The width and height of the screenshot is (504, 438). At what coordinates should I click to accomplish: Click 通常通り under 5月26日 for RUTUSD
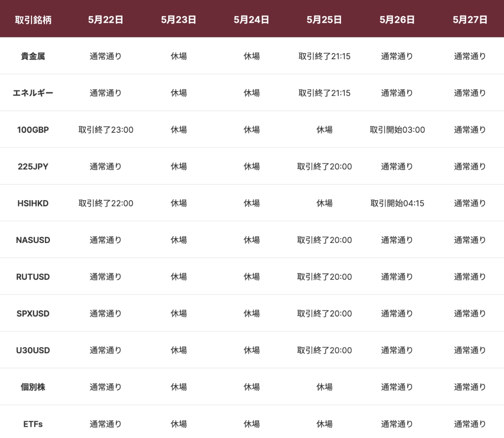tap(397, 277)
